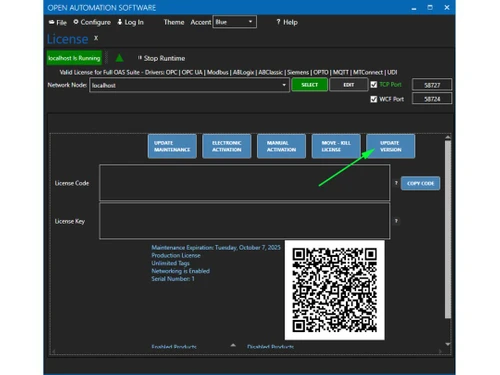Click the help question mark beside License Code
This screenshot has width=500, height=375.
pos(396,183)
